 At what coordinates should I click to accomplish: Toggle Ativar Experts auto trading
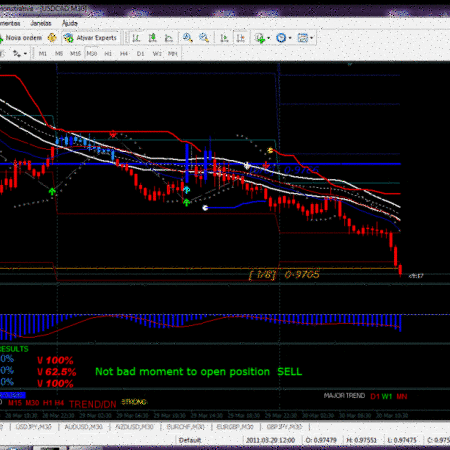(x=91, y=38)
